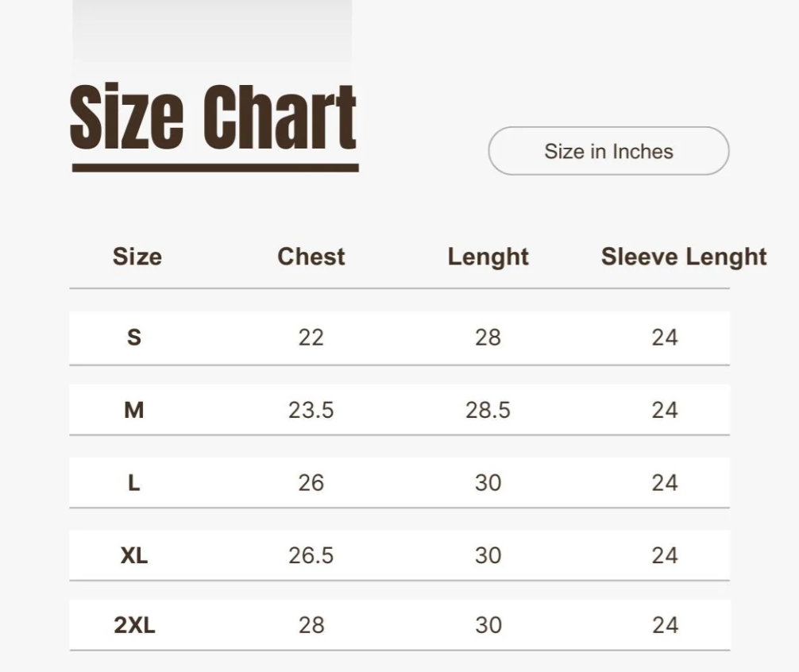The image size is (799, 672).
Task: Select chest value 26.5 for size XL
Action: pyautogui.click(x=311, y=555)
